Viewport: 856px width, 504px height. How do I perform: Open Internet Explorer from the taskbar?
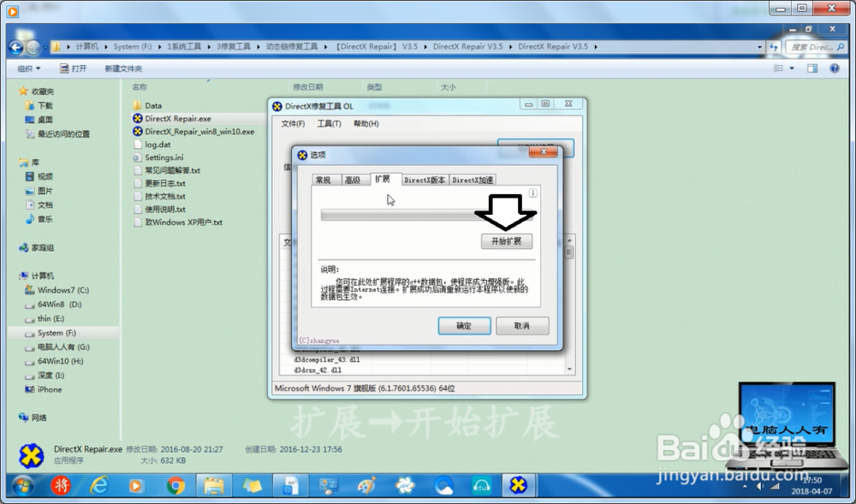99,485
